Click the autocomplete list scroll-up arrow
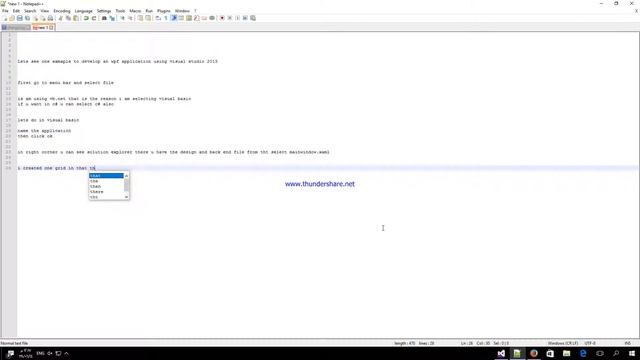Image resolution: width=640 pixels, height=360 pixels. pos(127,176)
